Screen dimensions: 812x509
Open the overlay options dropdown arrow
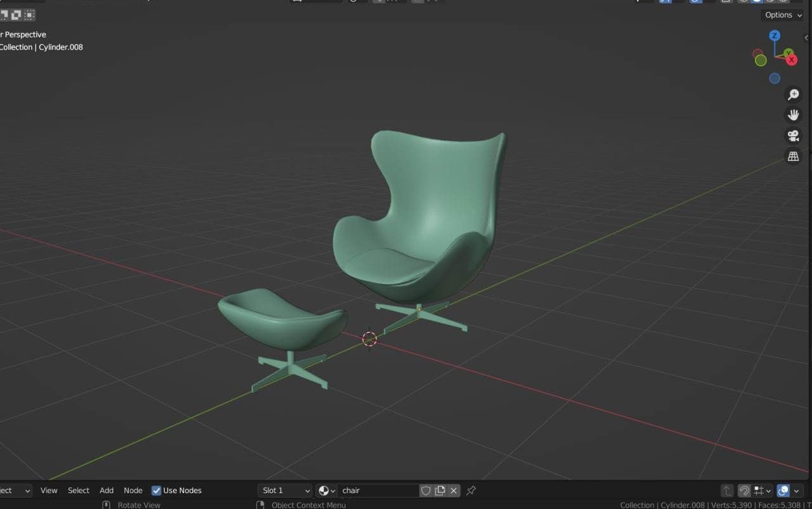pos(797,491)
